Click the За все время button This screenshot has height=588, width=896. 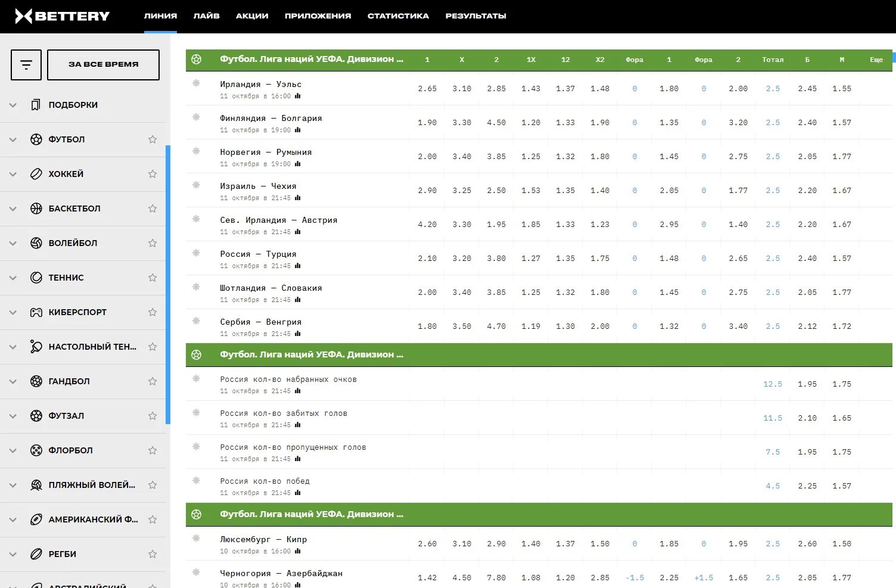pos(103,64)
